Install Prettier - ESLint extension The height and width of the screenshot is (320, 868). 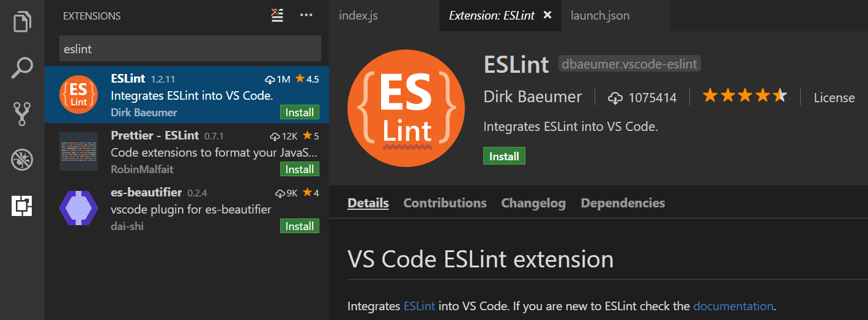coord(300,169)
